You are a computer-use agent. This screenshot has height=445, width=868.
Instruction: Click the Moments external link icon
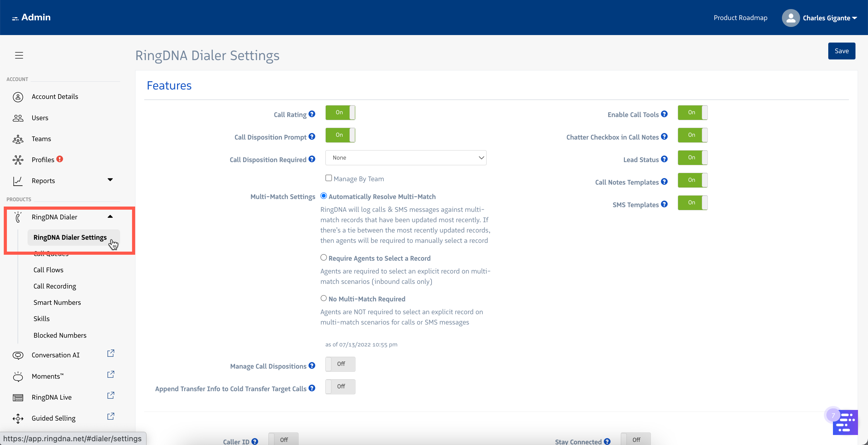point(110,375)
